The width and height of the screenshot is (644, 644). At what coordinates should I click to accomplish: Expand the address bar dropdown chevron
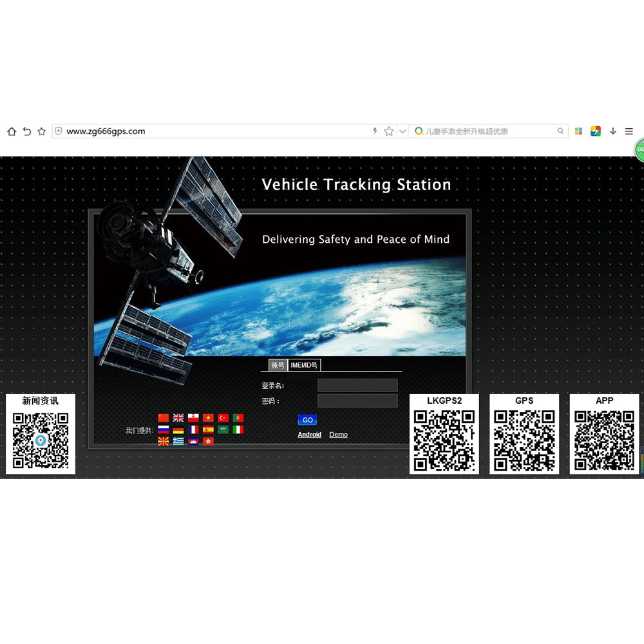pos(402,131)
